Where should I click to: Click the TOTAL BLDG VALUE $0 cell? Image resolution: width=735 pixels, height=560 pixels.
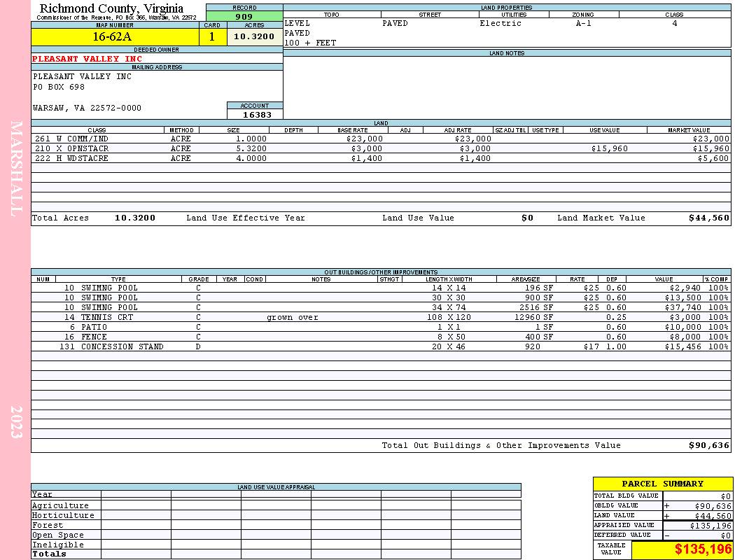697,496
